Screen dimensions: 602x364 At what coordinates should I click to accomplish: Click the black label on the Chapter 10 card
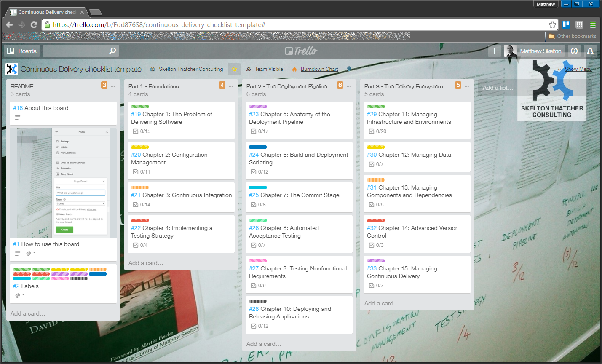[x=258, y=301]
